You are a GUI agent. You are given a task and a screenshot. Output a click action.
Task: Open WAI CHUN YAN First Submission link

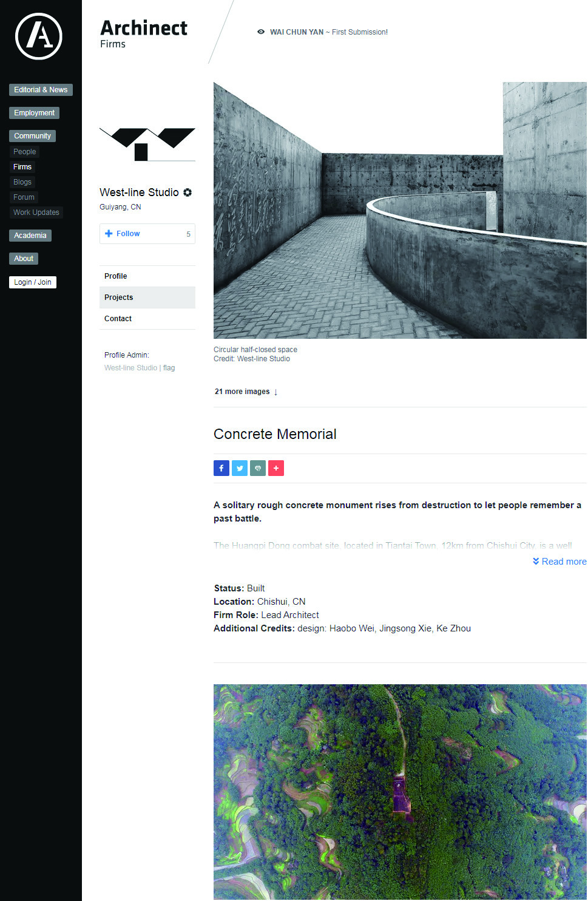(x=329, y=32)
